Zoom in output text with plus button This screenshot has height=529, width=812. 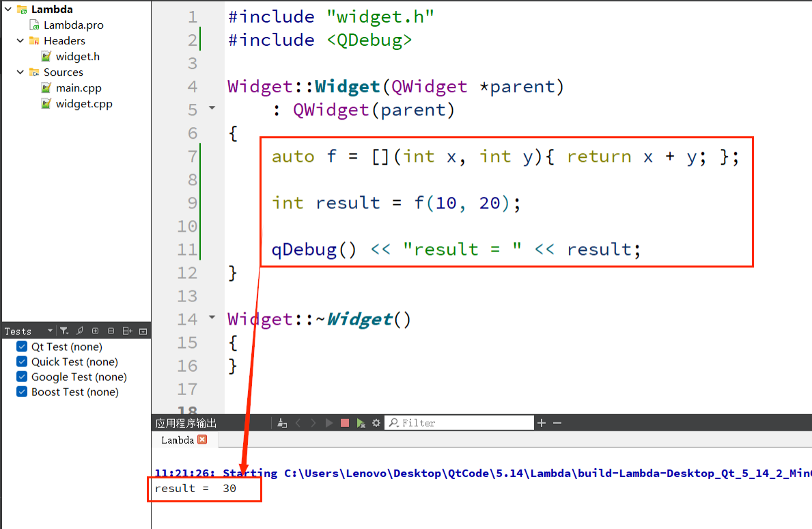[x=542, y=423]
